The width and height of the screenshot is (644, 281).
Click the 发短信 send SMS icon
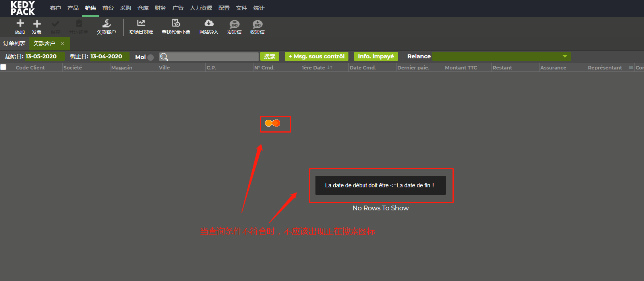click(234, 24)
